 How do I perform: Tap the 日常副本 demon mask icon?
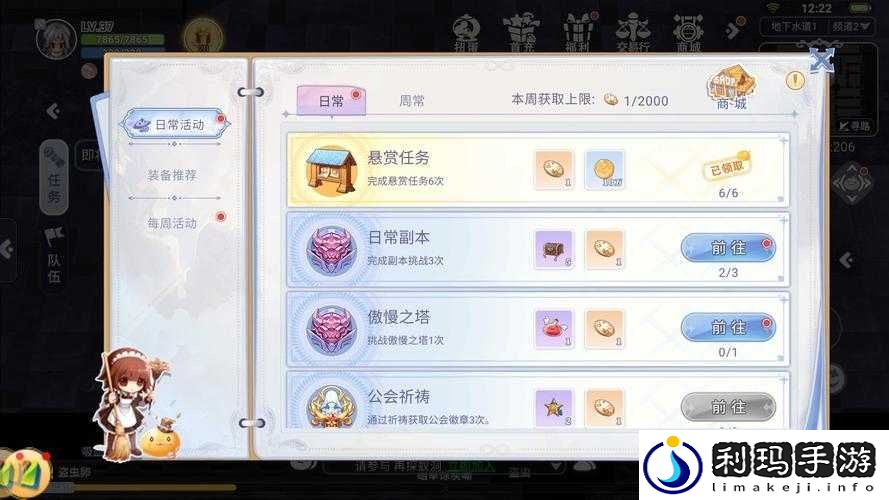click(332, 250)
